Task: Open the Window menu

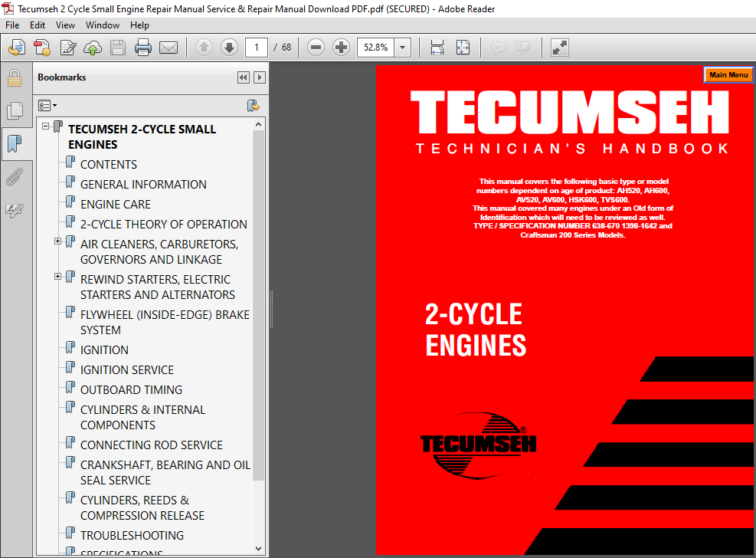Action: pyautogui.click(x=103, y=25)
